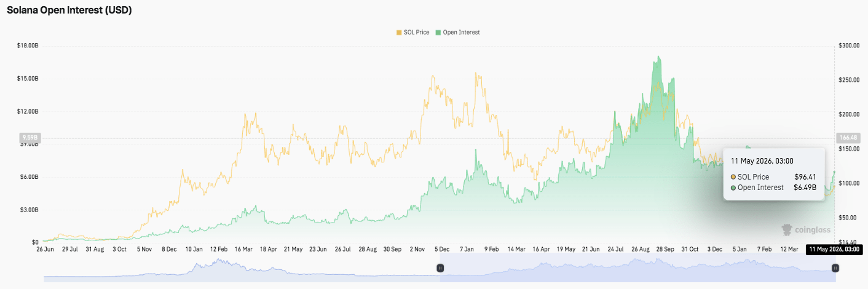Click the $300.00 right axis label

(x=848, y=46)
